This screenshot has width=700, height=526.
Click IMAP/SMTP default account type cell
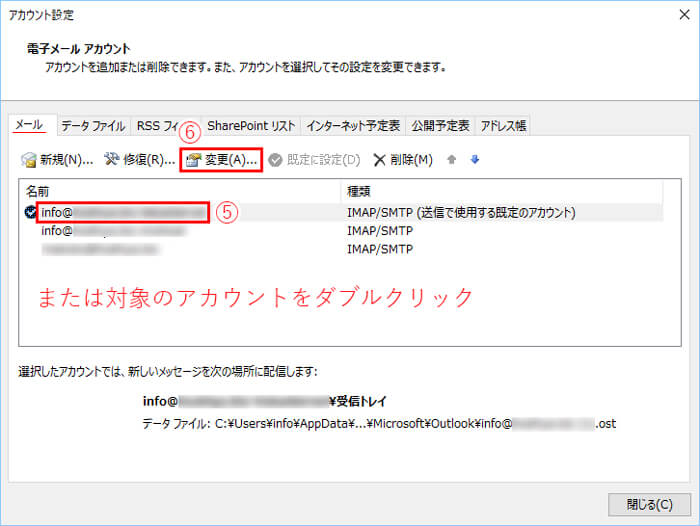(x=461, y=213)
